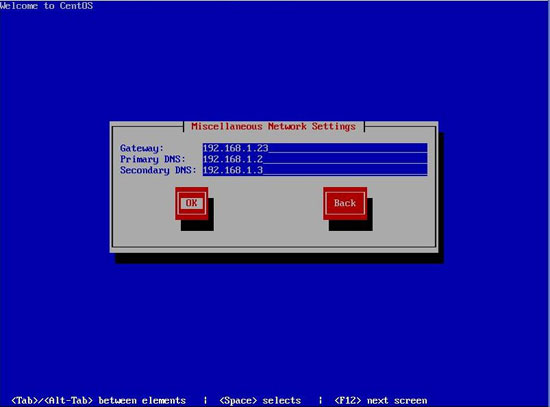The height and width of the screenshot is (407, 550).
Task: Go back with the Back button
Action: (345, 204)
